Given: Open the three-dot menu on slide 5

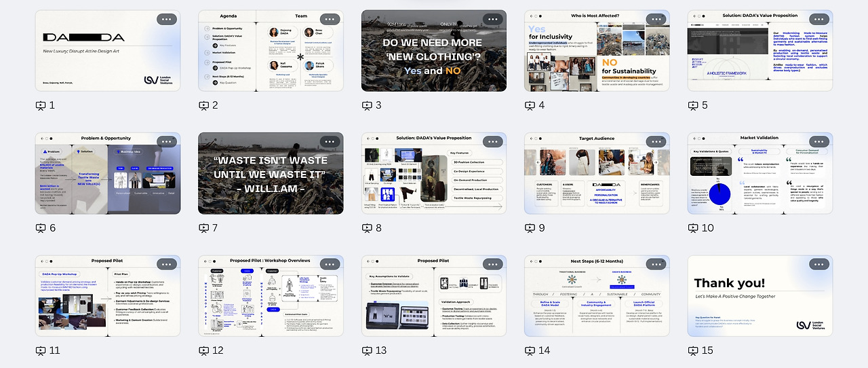Looking at the screenshot, I should point(818,20).
